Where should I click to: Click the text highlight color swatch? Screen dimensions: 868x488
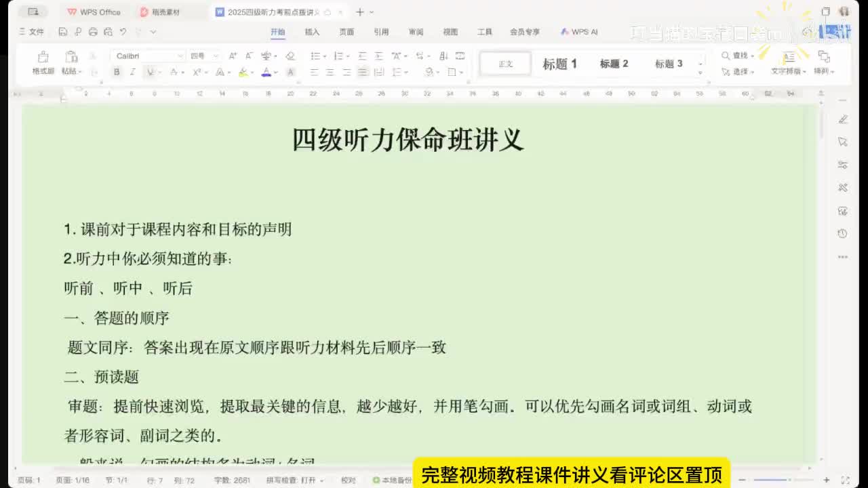click(243, 72)
